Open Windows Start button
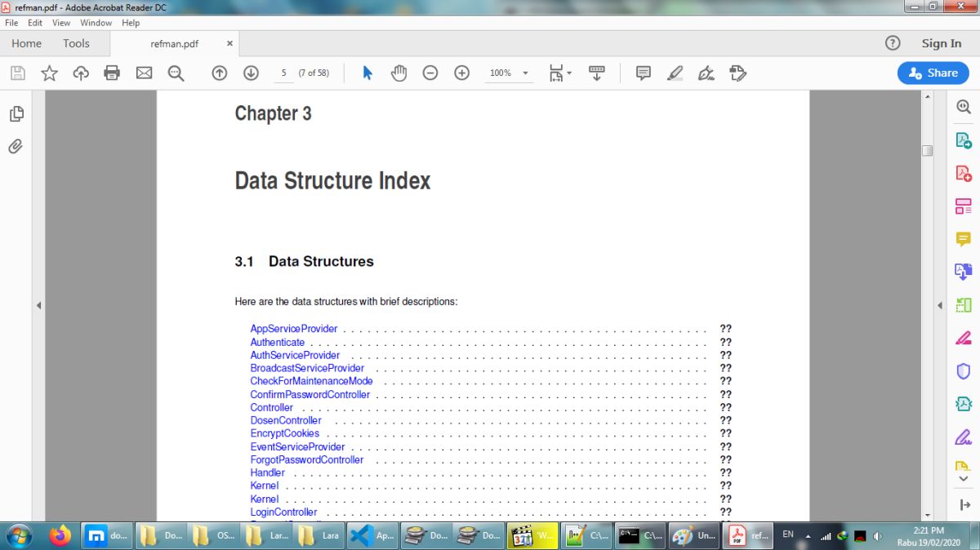Viewport: 980px width, 550px height. [x=18, y=536]
